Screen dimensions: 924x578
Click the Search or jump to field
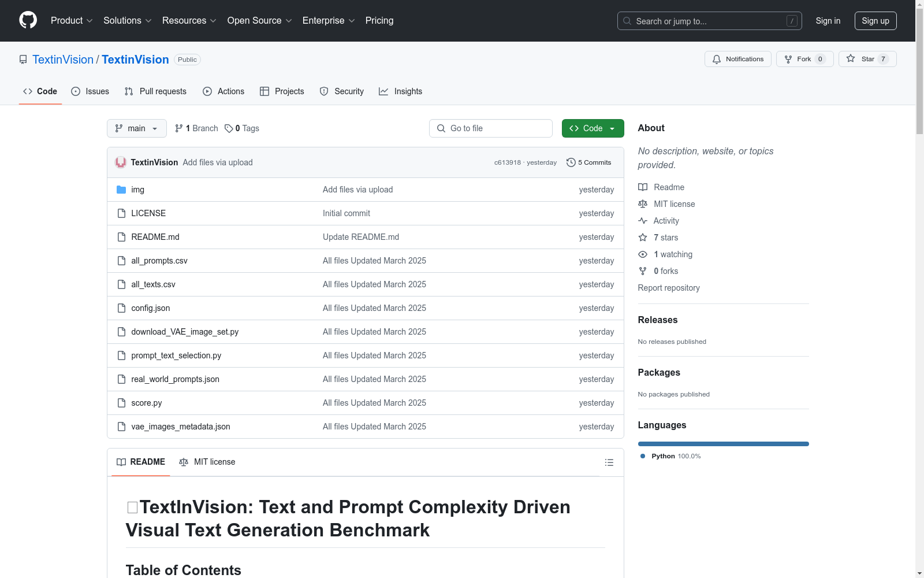pos(710,21)
